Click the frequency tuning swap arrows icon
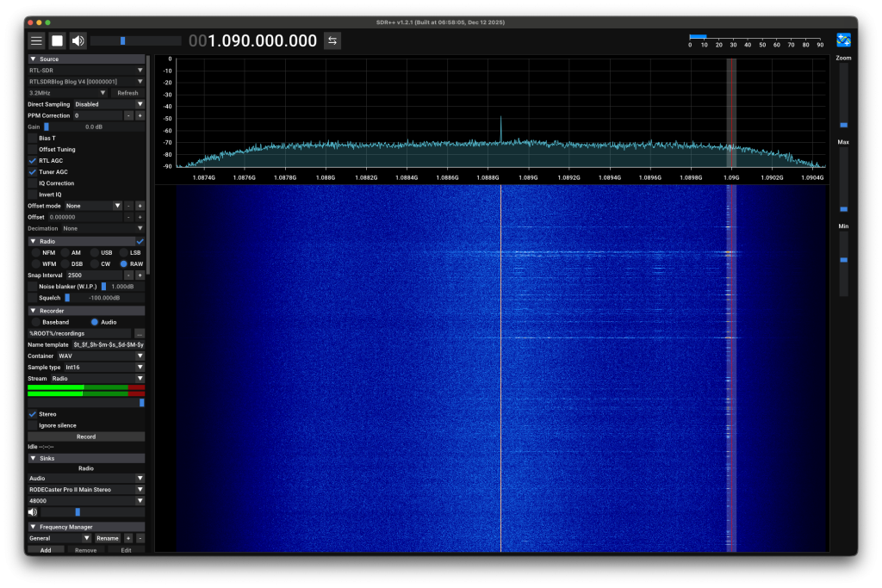 click(x=333, y=40)
